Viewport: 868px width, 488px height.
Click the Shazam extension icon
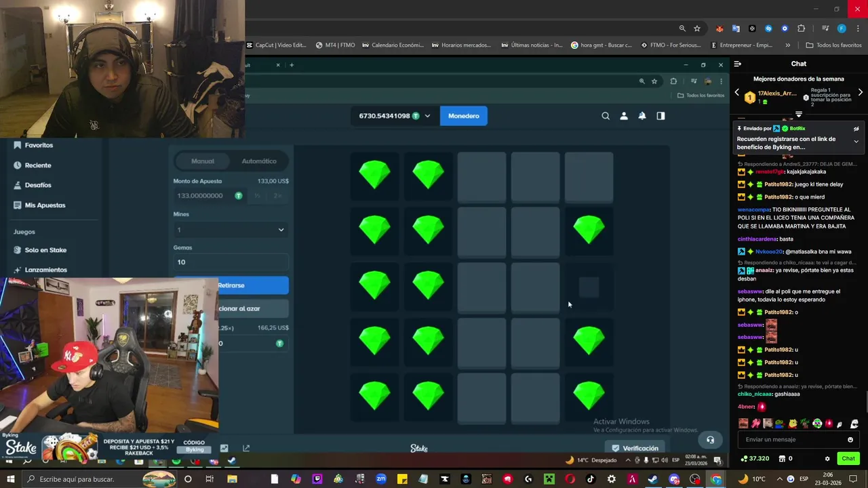pyautogui.click(x=768, y=28)
